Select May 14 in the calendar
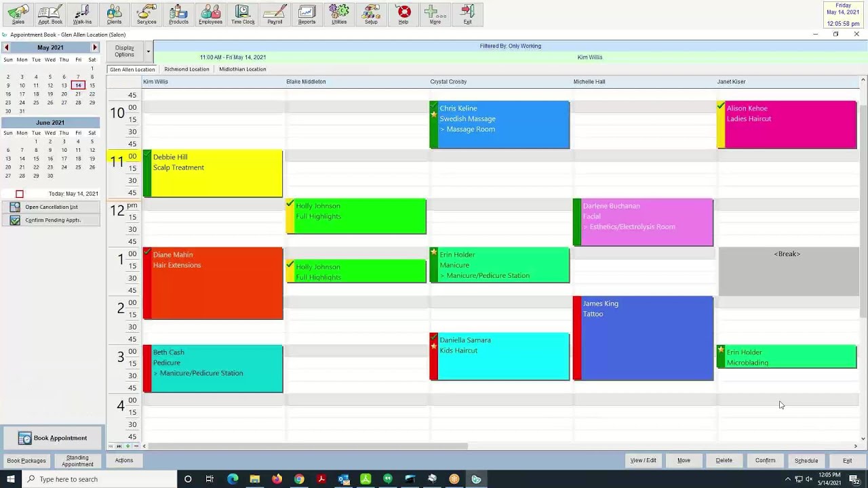The image size is (868, 488). click(78, 85)
